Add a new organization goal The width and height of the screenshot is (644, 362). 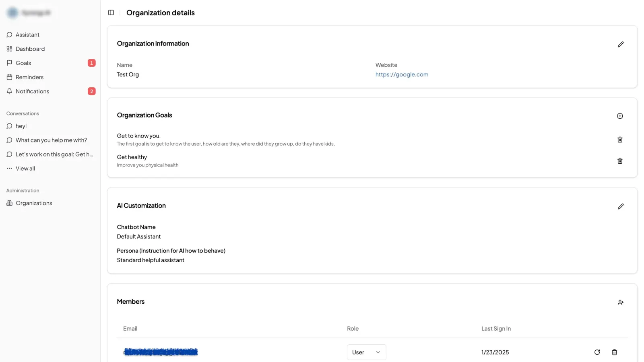(x=620, y=116)
